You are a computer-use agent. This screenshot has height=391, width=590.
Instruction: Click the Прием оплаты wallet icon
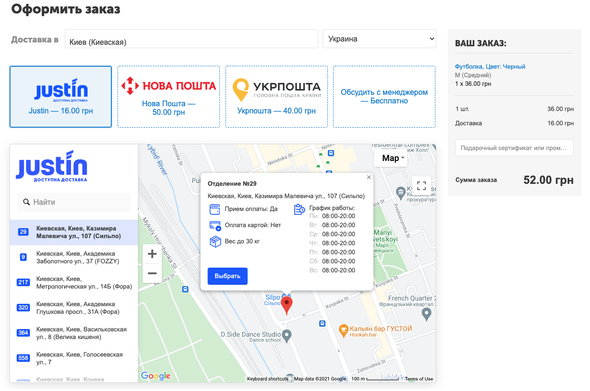214,209
